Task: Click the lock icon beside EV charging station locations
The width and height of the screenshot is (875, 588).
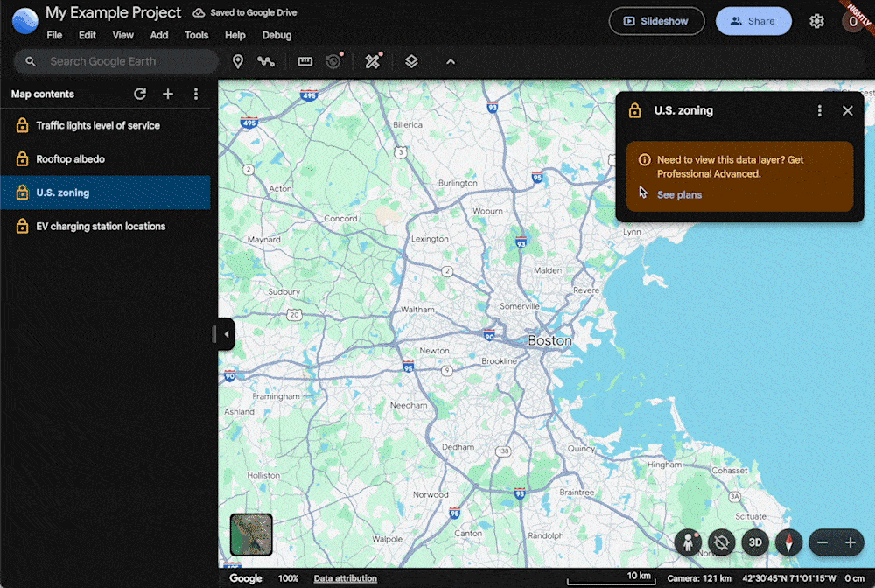Action: pos(23,226)
